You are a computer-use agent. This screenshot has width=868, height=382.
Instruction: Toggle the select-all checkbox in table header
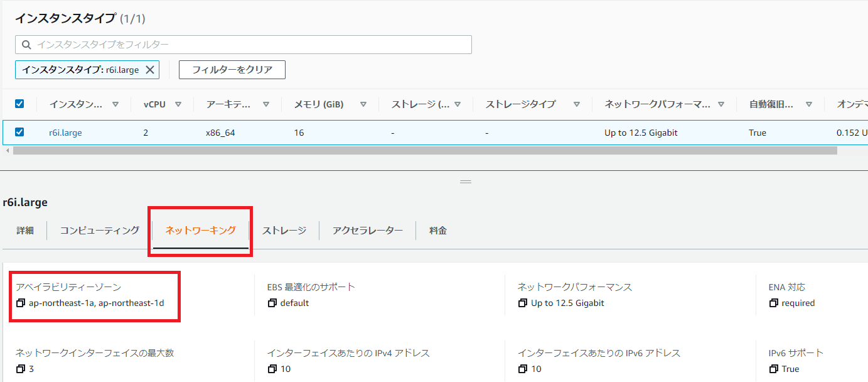click(x=19, y=104)
